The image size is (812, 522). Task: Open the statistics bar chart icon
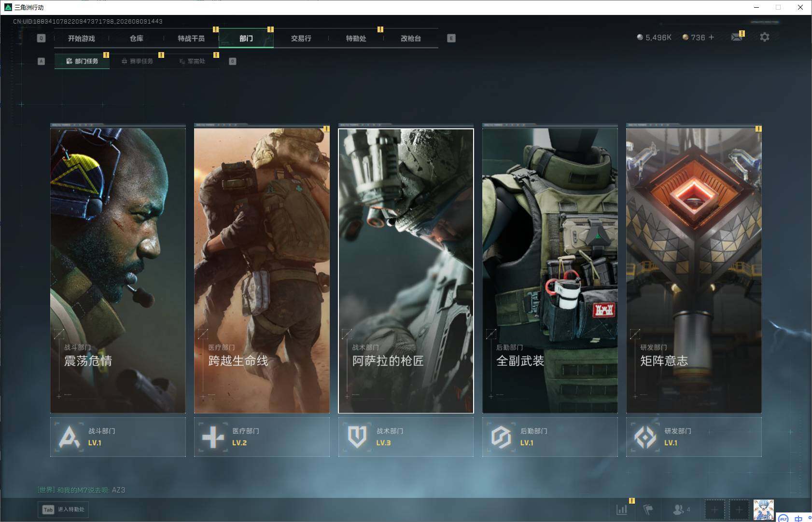[x=622, y=509]
